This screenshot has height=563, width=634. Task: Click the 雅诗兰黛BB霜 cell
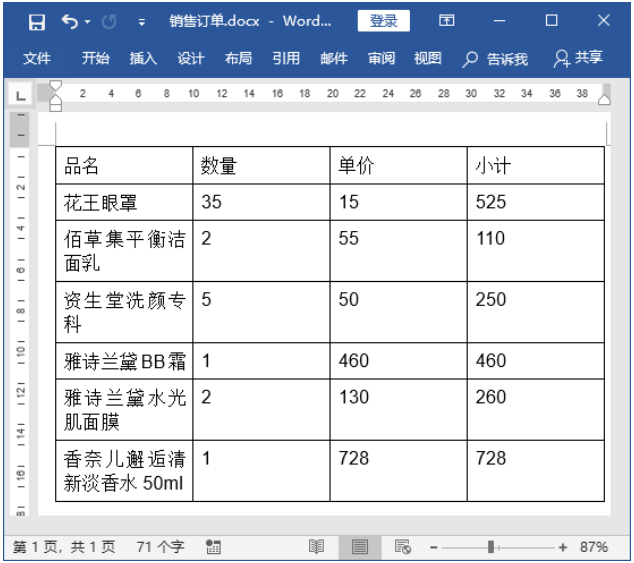(x=124, y=361)
